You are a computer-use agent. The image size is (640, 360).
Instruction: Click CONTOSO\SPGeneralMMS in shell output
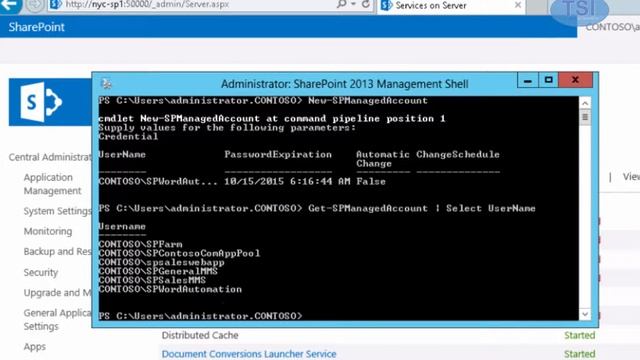pyautogui.click(x=158, y=271)
